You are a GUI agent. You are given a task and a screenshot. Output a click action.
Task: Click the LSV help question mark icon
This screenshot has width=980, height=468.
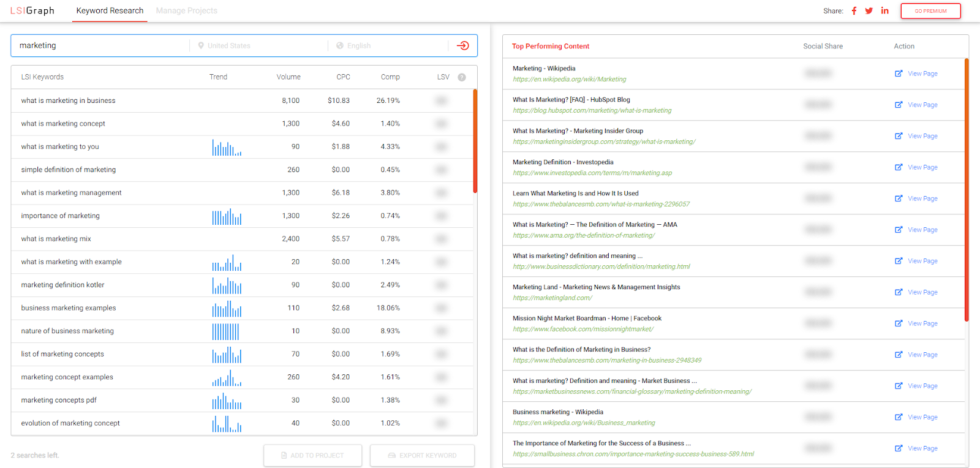pos(462,77)
